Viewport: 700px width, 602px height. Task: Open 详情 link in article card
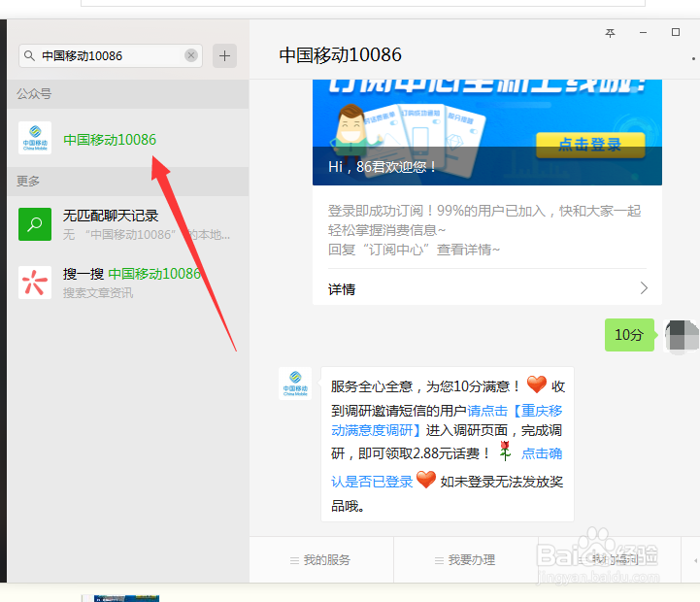coord(342,289)
